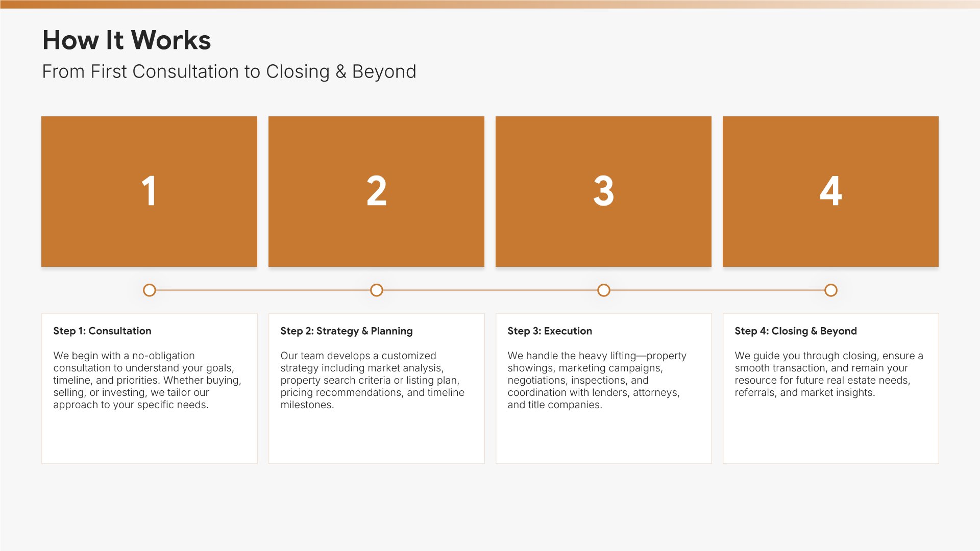Select the closing guidance description paragraph
The height and width of the screenshot is (551, 980).
[x=828, y=374]
